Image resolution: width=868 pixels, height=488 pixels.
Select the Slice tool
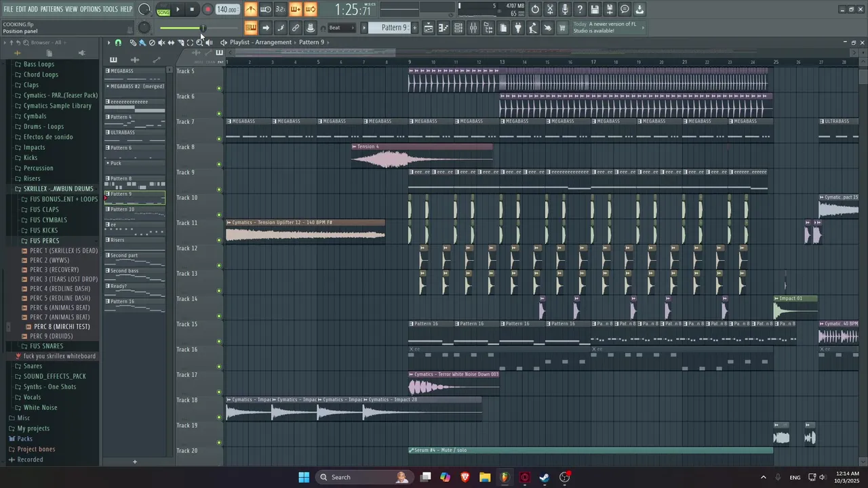[x=180, y=43]
